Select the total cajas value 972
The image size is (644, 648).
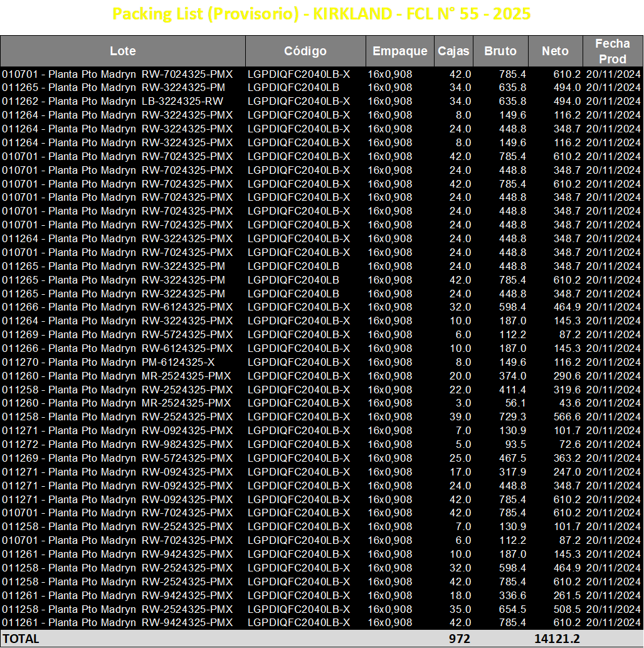(460, 639)
